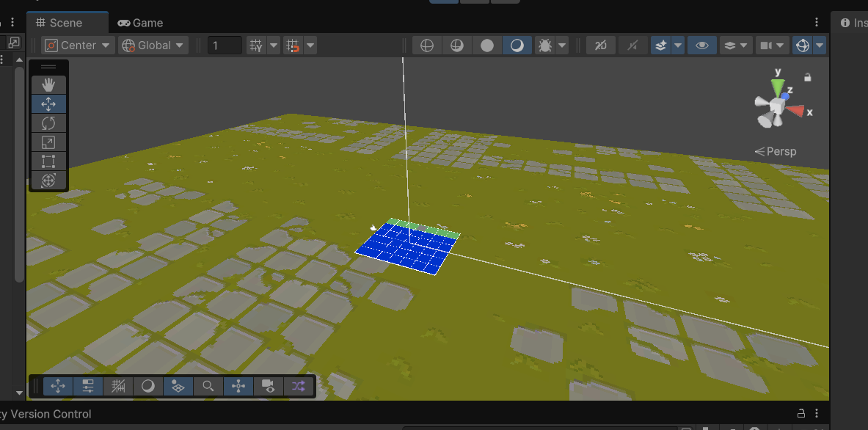868x430 pixels.
Task: Click the camera view icon in bottom toolbar
Action: tap(267, 386)
